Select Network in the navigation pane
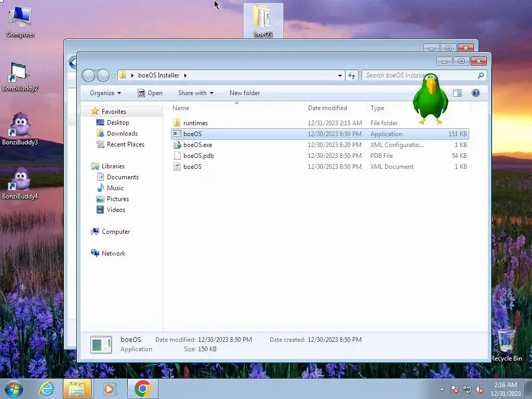This screenshot has height=399, width=532. click(113, 253)
